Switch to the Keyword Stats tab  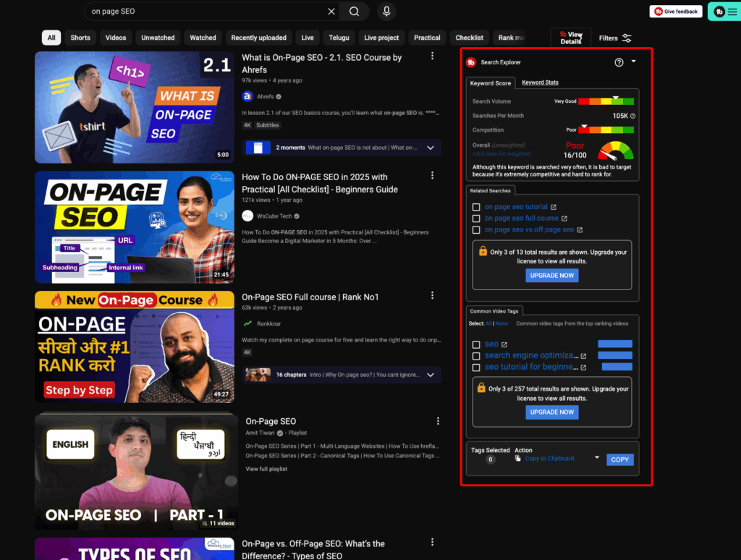[x=540, y=82]
